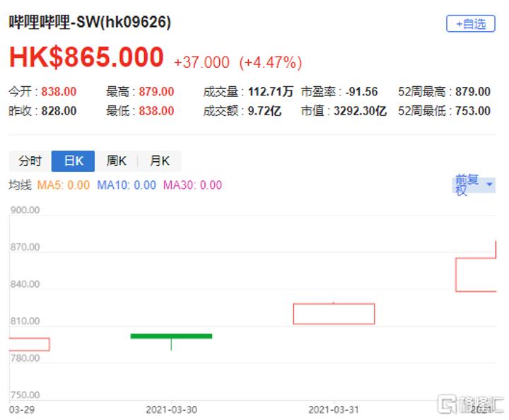Click the 市值 value 3292.30亿
This screenshot has height=420, width=509.
361,111
